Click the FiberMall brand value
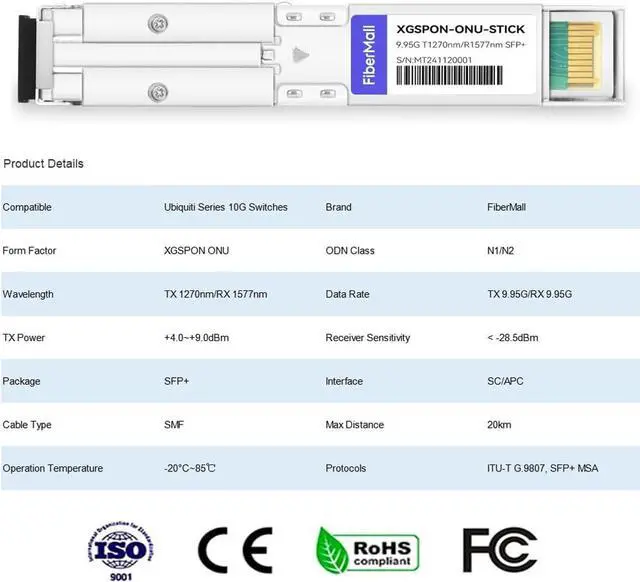The image size is (640, 582). coord(506,207)
